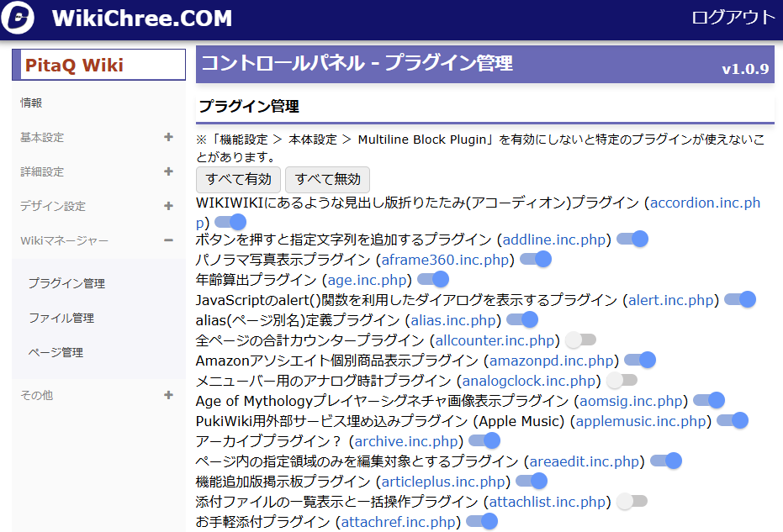Open the areaedit.inc.php link
Viewport: 783px width, 532px height.
(x=585, y=461)
